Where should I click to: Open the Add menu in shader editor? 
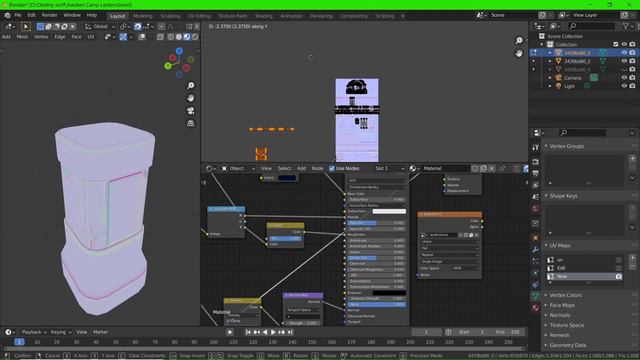301,168
